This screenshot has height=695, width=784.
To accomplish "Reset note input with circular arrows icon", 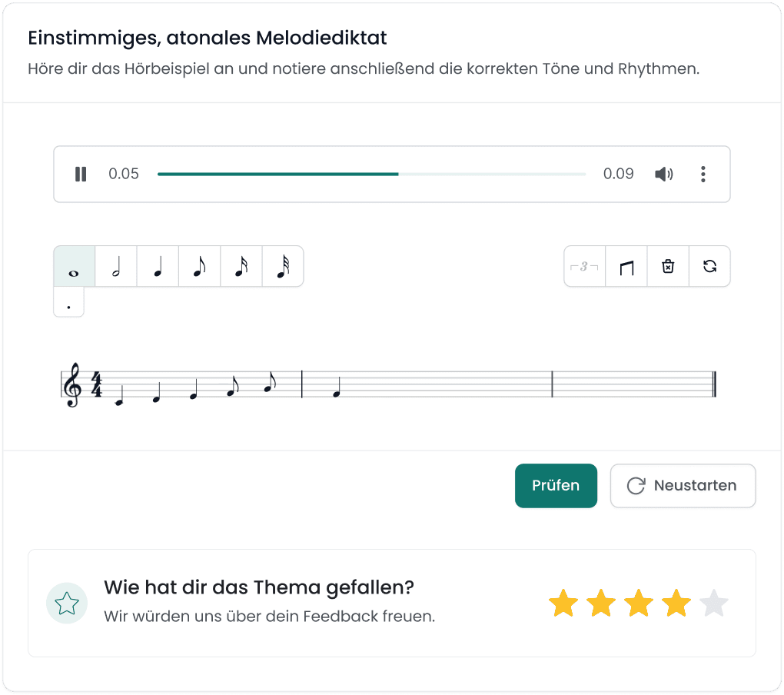I will point(709,266).
